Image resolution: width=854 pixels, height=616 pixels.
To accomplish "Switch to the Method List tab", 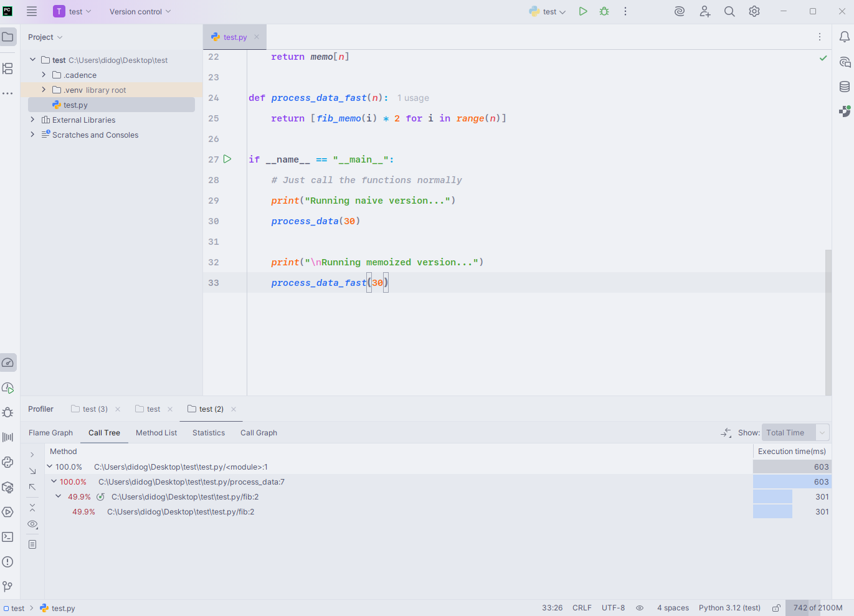I will click(x=156, y=433).
